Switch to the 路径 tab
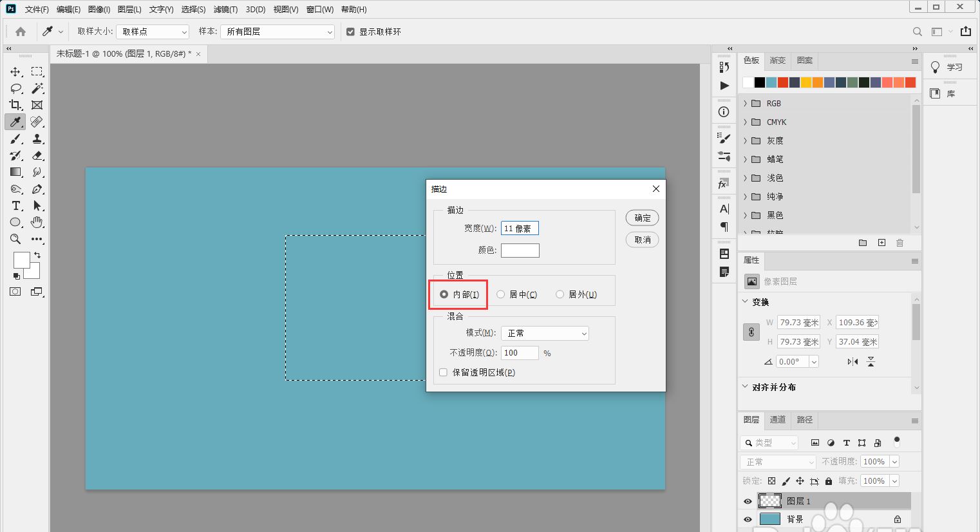The height and width of the screenshot is (532, 980). point(805,419)
